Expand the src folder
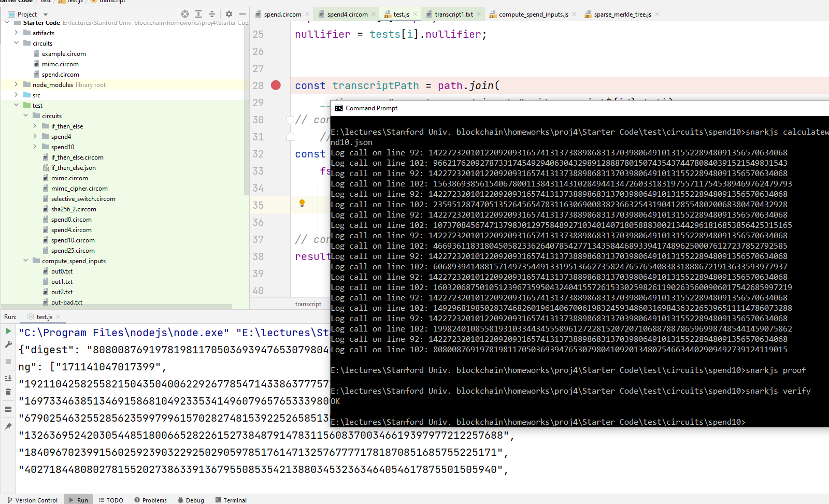 16,95
